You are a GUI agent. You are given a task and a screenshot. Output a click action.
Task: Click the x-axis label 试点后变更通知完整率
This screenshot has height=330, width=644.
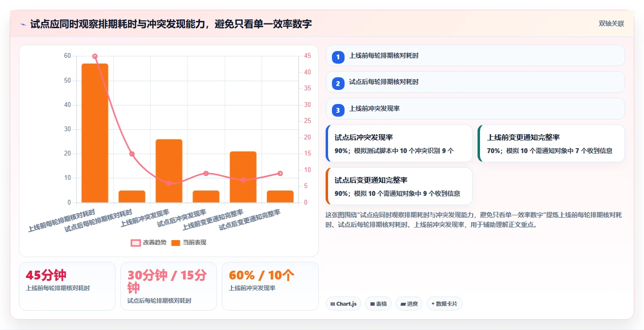[250, 220]
